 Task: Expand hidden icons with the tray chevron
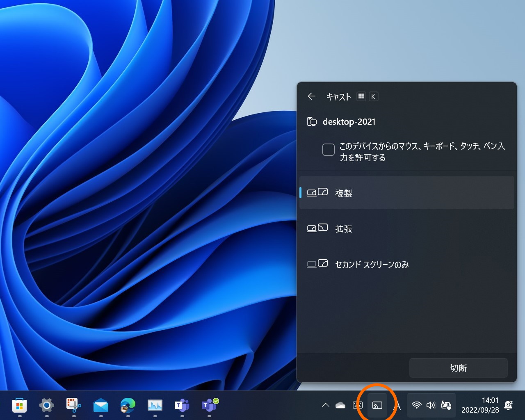point(325,405)
